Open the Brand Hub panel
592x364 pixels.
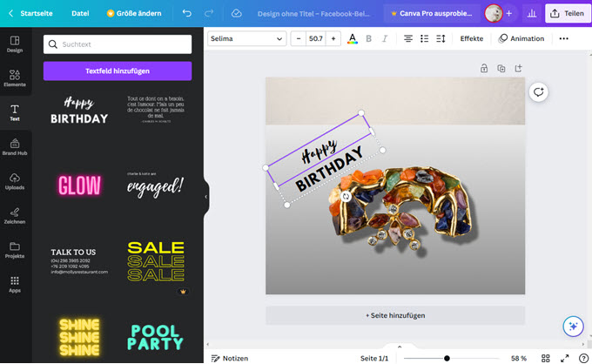coord(15,147)
